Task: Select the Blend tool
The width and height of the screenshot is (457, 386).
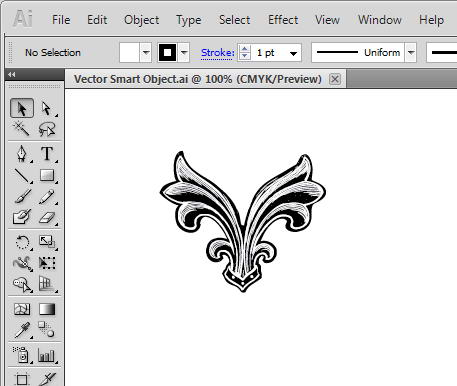Action: pos(47,330)
